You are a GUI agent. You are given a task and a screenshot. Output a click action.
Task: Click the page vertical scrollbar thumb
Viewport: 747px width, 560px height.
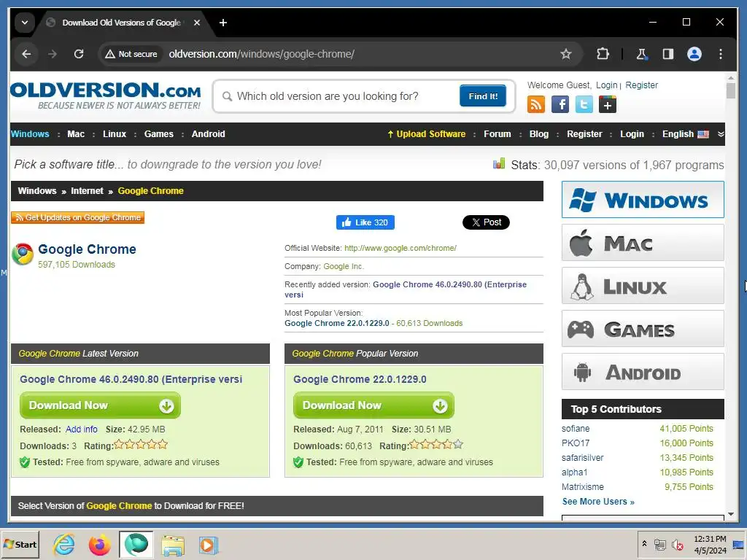tap(731, 90)
